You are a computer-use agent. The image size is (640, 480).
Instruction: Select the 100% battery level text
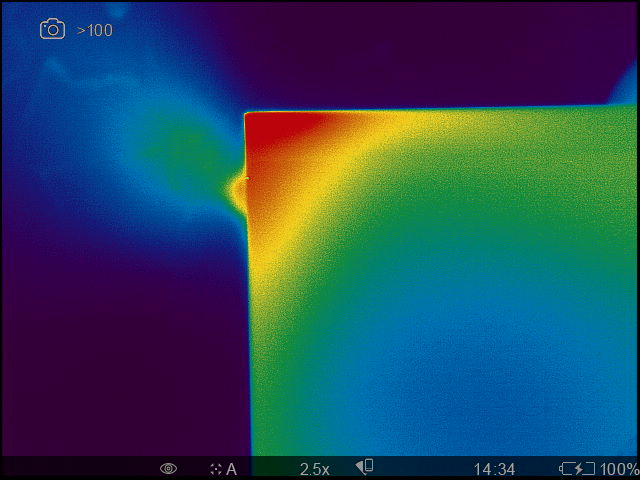(619, 469)
